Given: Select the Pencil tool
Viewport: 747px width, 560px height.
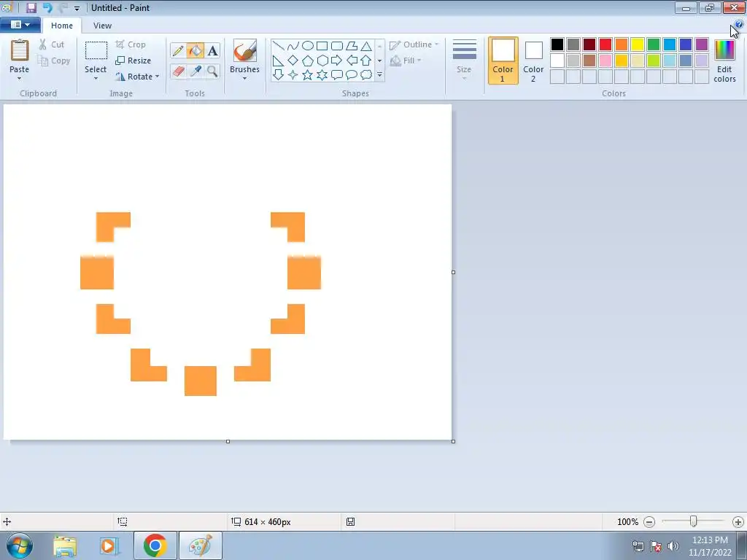Looking at the screenshot, I should coord(178,50).
